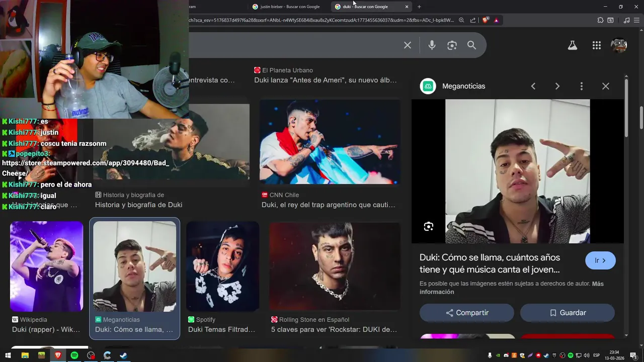Click the zoom magnifier in address bar
Viewport: 644px width, 362px height.
[461, 20]
